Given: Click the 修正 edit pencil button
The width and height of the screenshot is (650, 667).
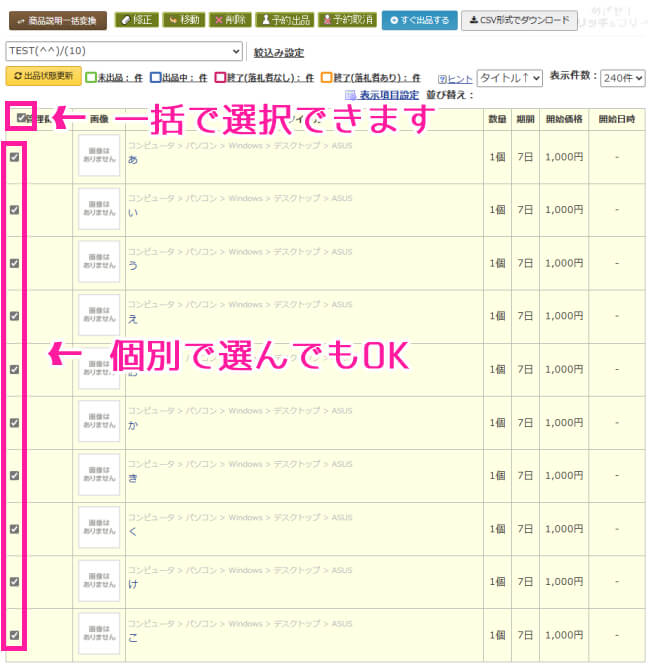Looking at the screenshot, I should (135, 20).
